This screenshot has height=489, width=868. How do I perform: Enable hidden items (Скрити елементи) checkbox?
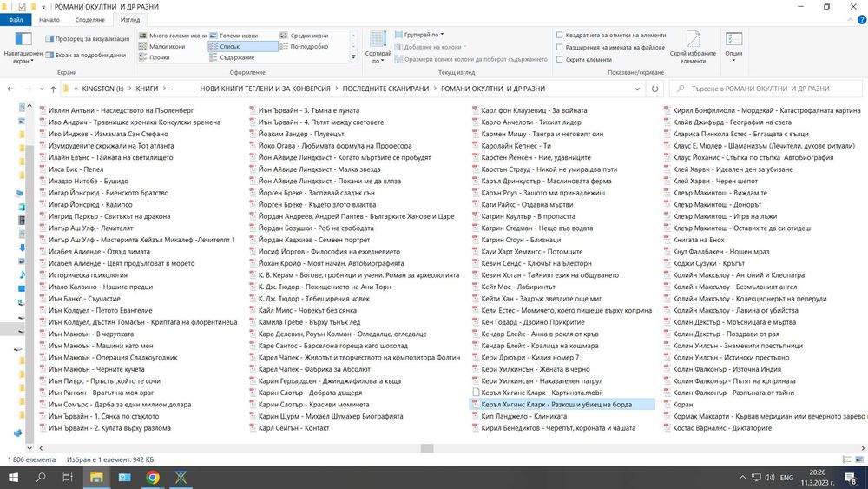[x=559, y=59]
